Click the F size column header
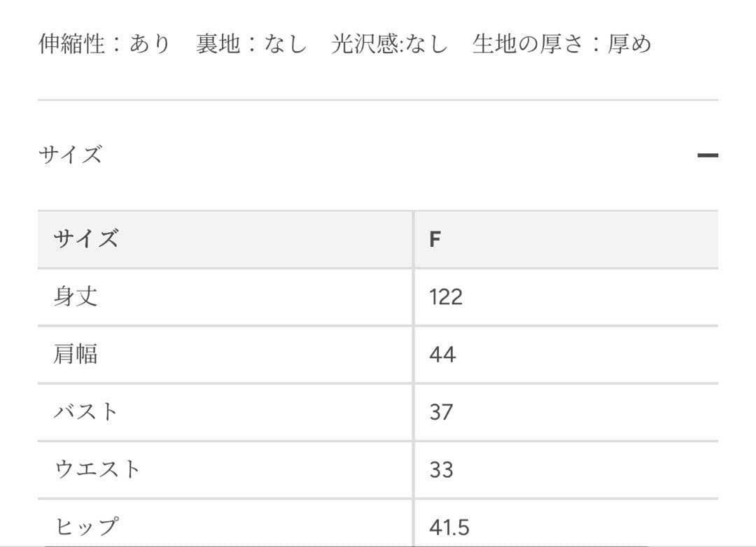 tap(435, 240)
